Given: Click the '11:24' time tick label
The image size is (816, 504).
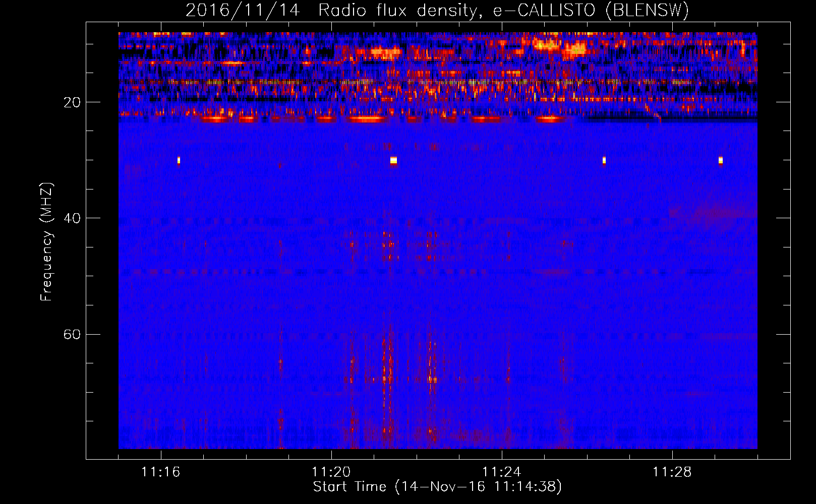Looking at the screenshot, I should (502, 472).
